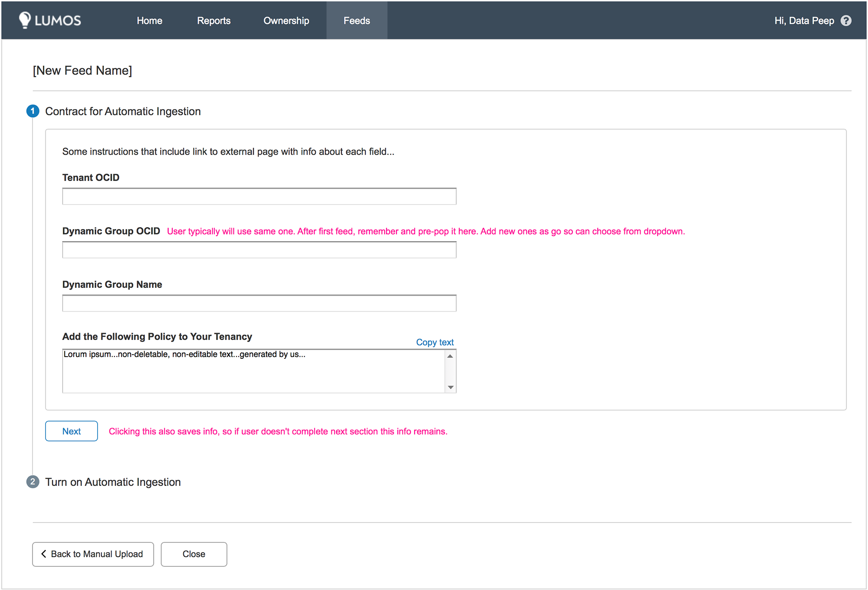This screenshot has width=868, height=590.
Task: Click the Hi, Data Peep user label
Action: point(804,21)
